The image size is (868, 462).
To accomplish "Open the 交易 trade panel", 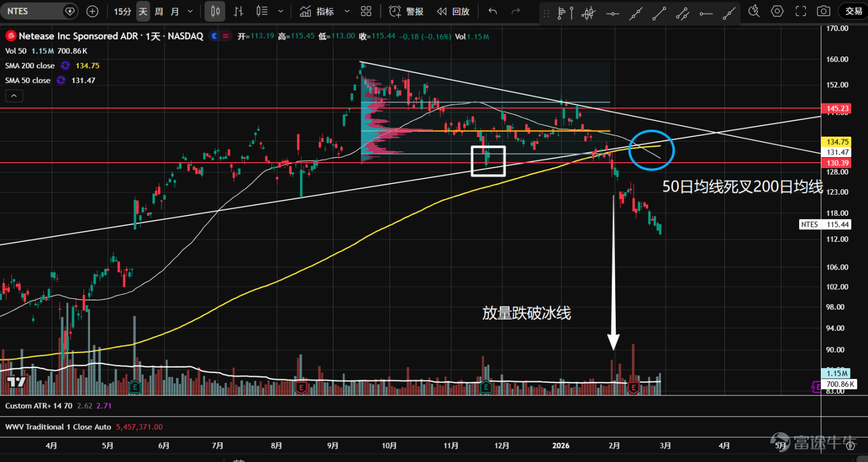I will pos(853,11).
